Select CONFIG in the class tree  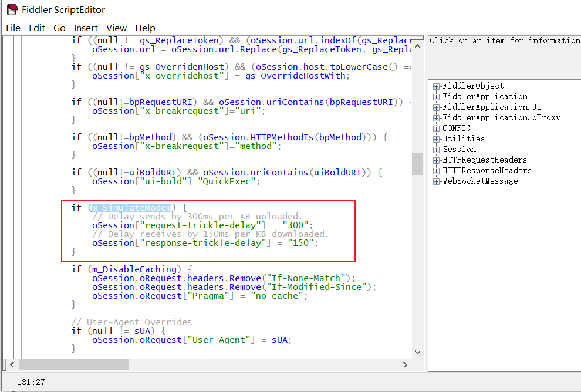(x=457, y=128)
